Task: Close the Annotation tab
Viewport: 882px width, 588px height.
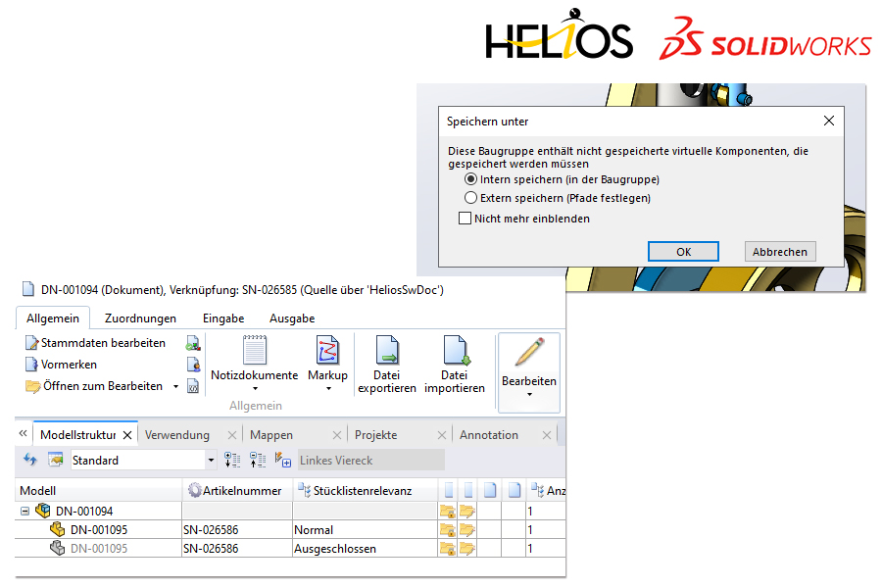Action: point(546,435)
